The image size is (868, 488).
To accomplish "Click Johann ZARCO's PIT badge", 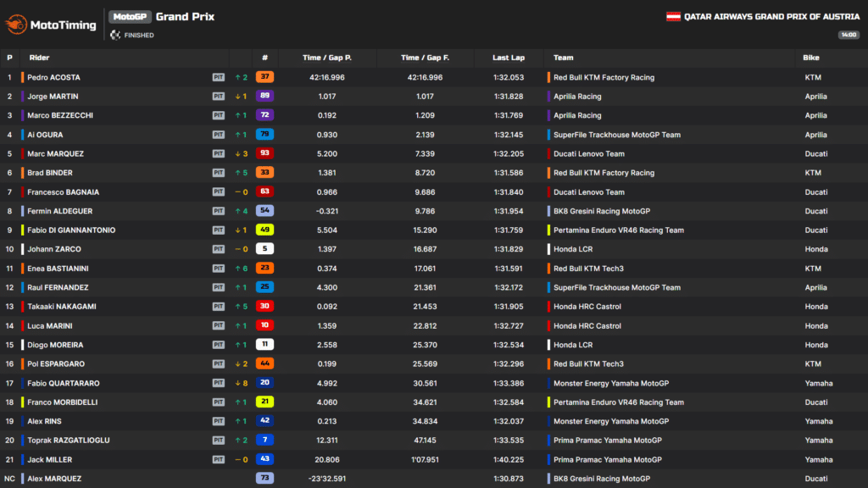I will [219, 250].
